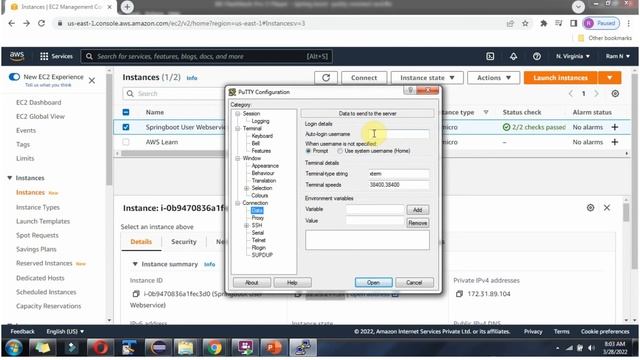Click the sidebar vertical scrollbar
The height and width of the screenshot is (360, 640).
coord(109,131)
